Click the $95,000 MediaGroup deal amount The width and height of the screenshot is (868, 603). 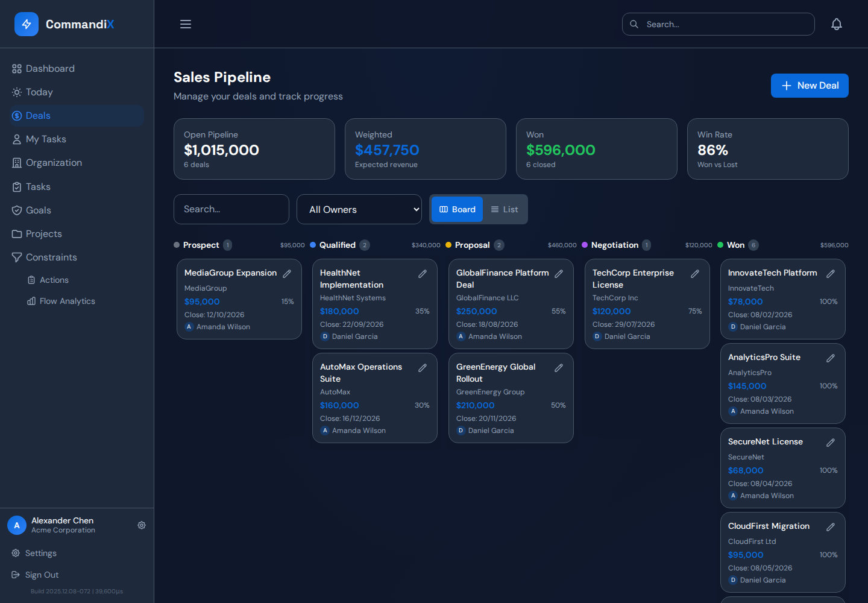[202, 301]
